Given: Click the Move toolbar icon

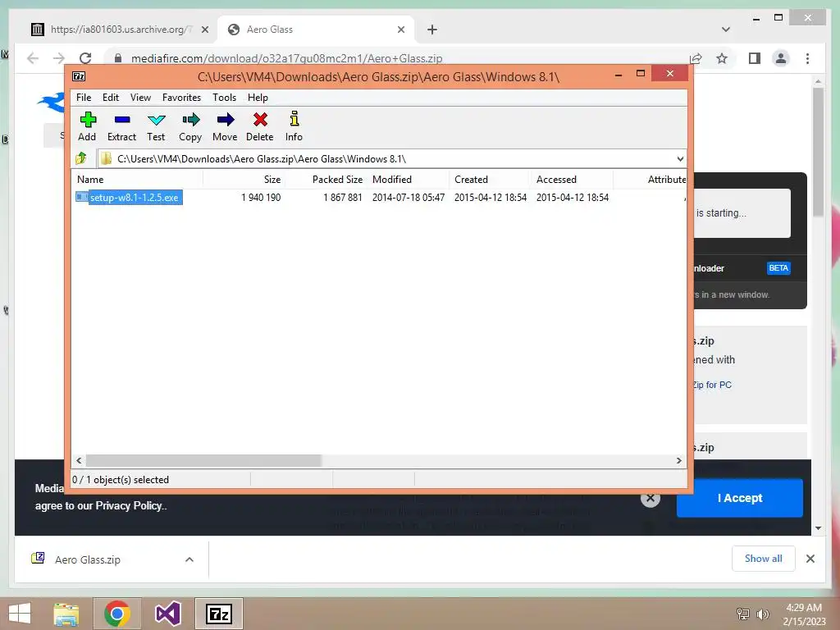Looking at the screenshot, I should pos(225,126).
